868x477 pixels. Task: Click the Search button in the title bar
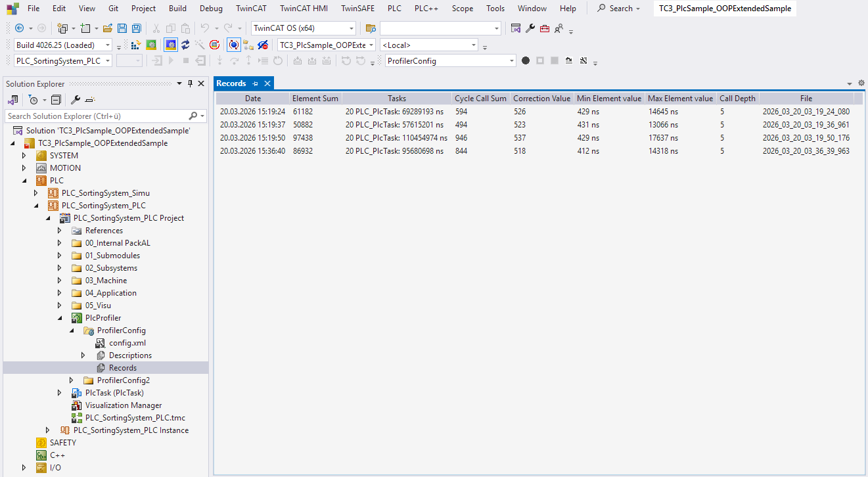pos(619,9)
